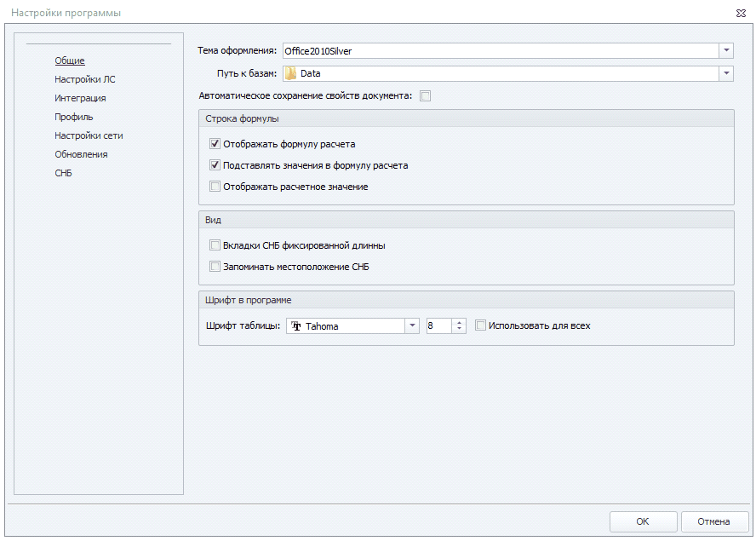Increase font size with the up stepper arrow
The height and width of the screenshot is (541, 756).
[x=460, y=322]
